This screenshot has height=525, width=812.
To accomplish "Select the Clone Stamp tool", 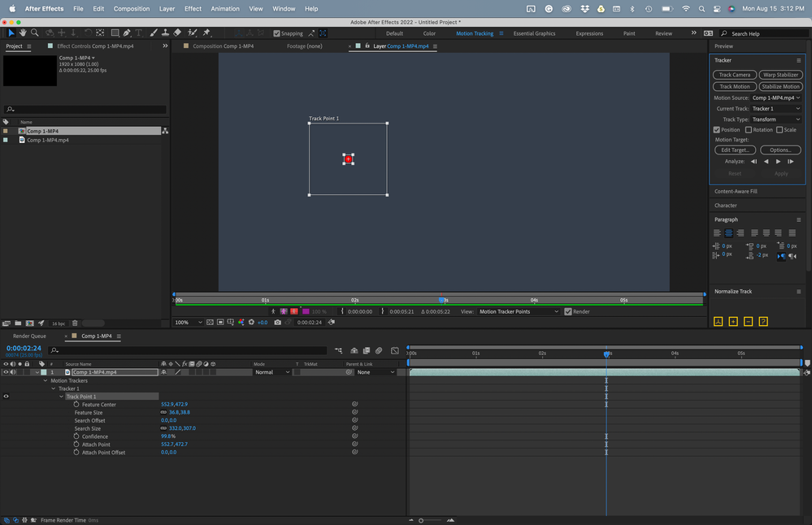I will [165, 33].
